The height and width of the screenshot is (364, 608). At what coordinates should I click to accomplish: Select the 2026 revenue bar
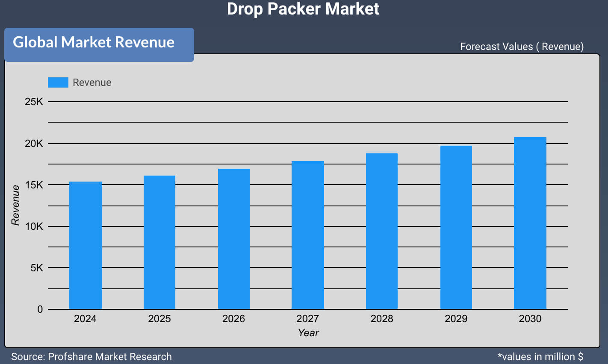click(234, 239)
